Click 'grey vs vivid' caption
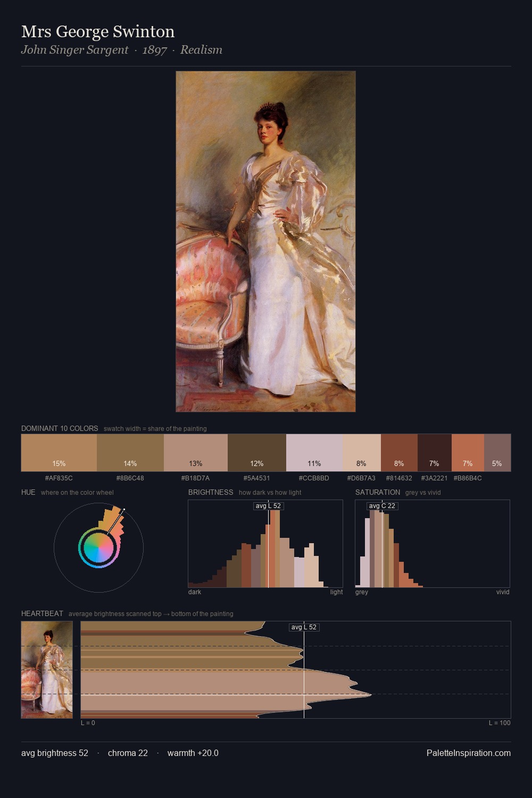 [423, 493]
